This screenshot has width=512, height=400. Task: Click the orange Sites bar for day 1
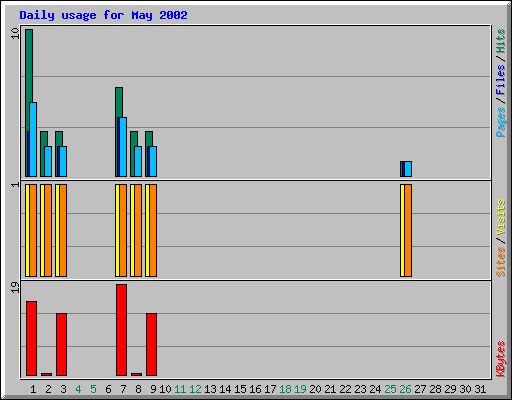[33, 230]
